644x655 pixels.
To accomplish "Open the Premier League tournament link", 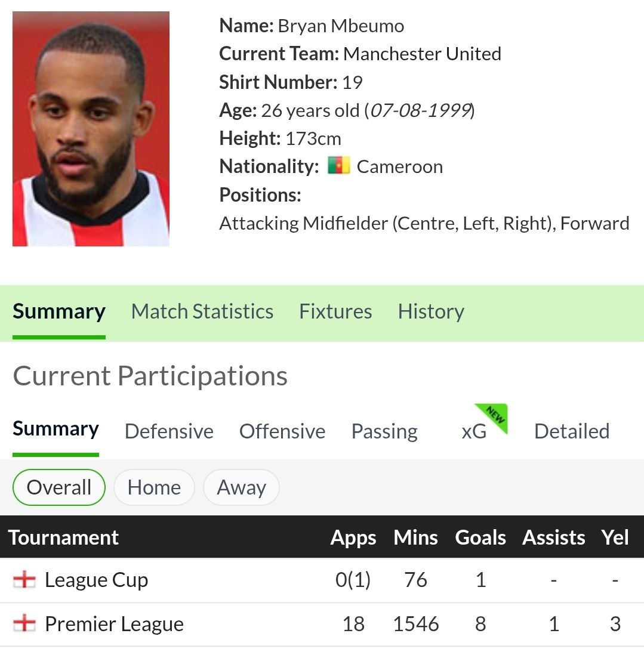I will click(114, 624).
